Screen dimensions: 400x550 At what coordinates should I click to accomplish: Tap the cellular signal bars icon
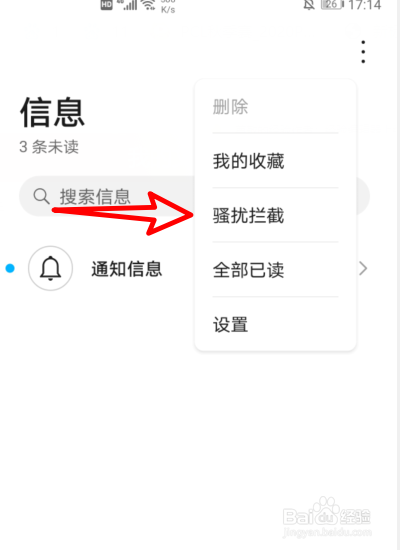click(x=128, y=5)
